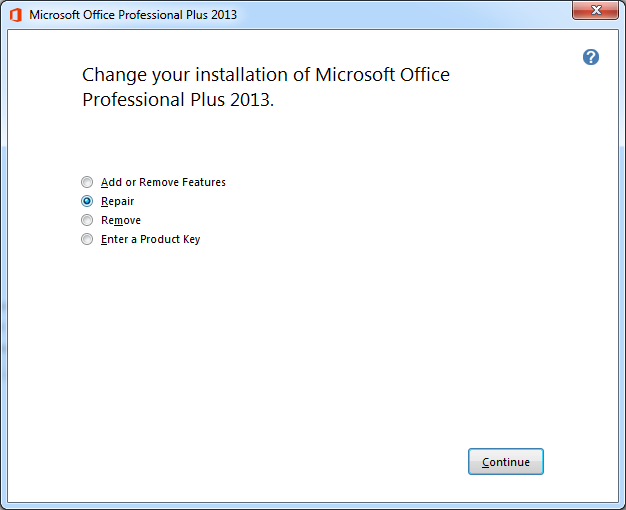Image resolution: width=626 pixels, height=510 pixels.
Task: Click the "Add or Remove Features" label text
Action: click(163, 182)
